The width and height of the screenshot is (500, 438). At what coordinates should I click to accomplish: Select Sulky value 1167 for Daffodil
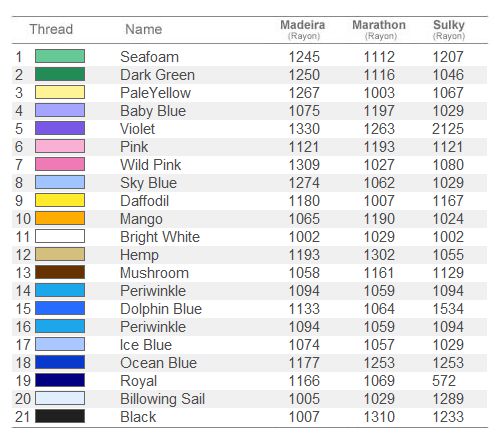pyautogui.click(x=448, y=201)
